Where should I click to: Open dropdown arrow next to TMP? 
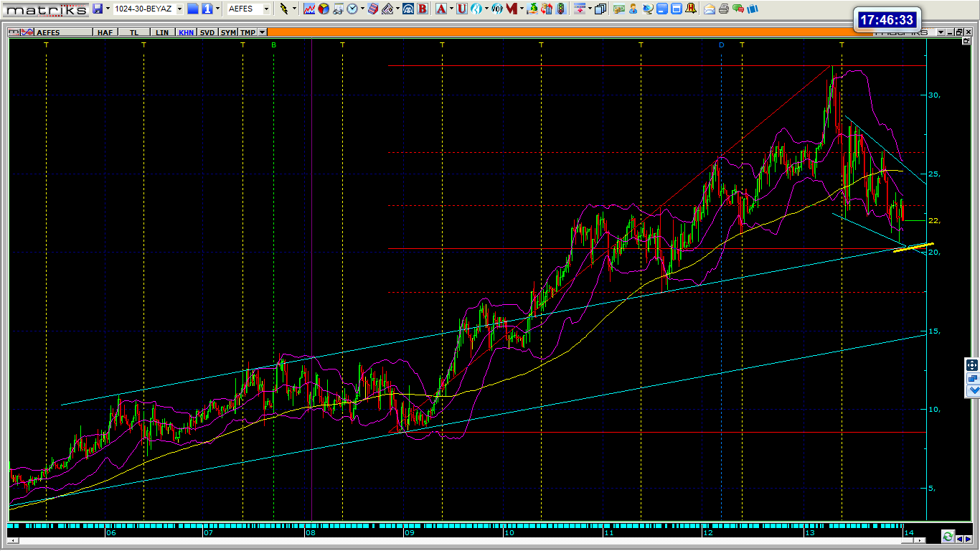pyautogui.click(x=263, y=32)
